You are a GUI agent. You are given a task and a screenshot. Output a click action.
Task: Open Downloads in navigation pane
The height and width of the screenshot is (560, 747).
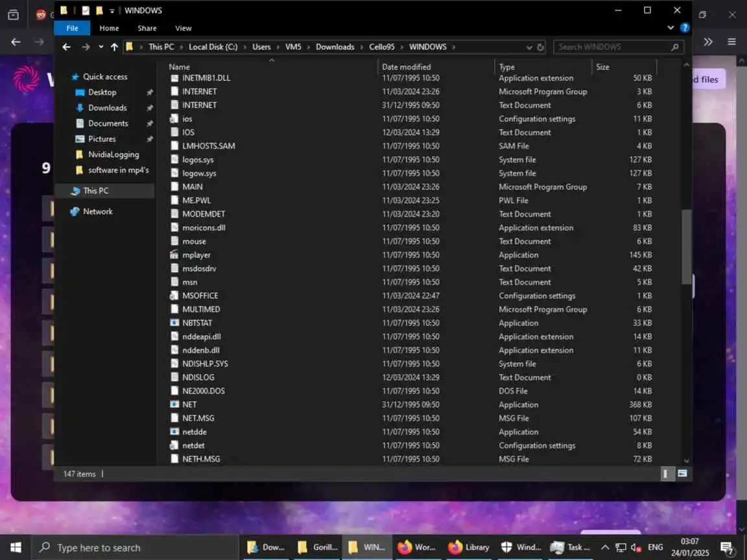[107, 108]
